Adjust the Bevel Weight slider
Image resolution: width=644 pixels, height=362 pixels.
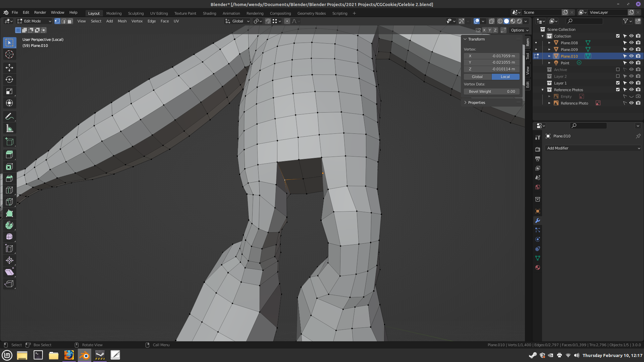tap(491, 92)
